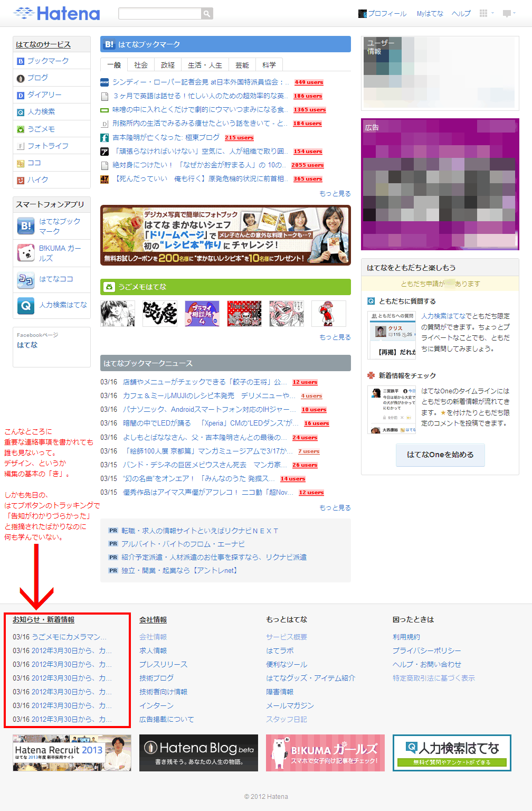Image resolution: width=532 pixels, height=811 pixels.
Task: Select the 社会 bookmark tab
Action: (x=141, y=65)
